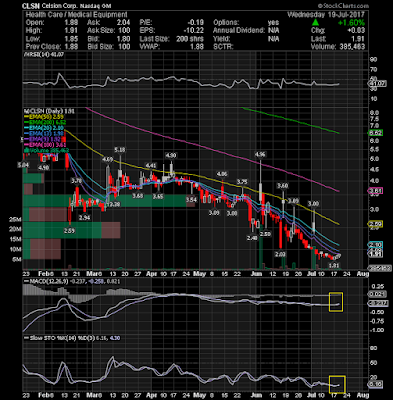
Task: Click the Open 1.88 price value
Action: [x=72, y=23]
